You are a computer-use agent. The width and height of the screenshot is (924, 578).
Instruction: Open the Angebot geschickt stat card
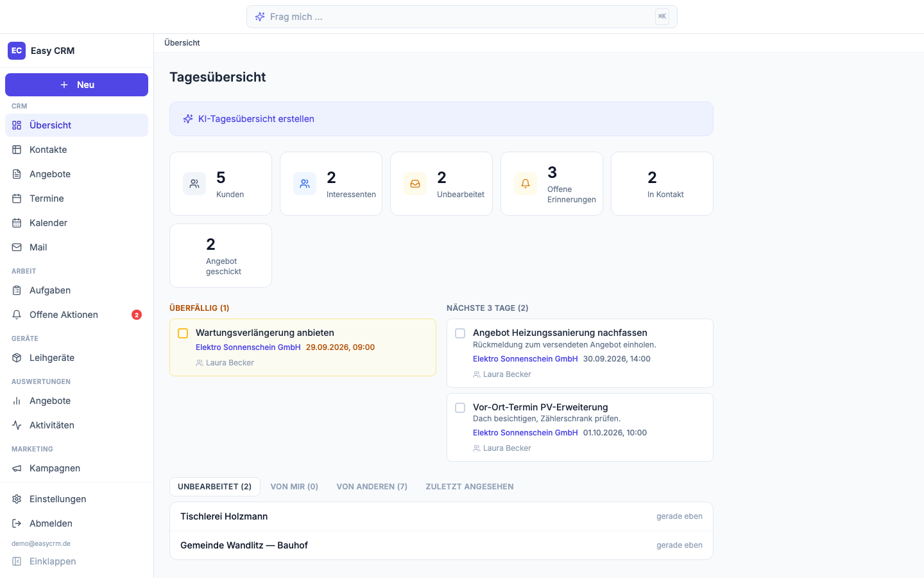(221, 256)
